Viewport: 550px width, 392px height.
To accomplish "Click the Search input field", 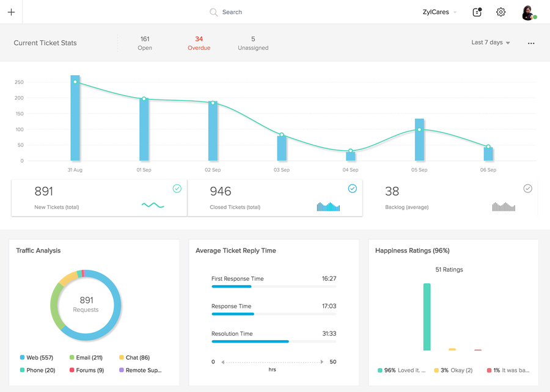I will [x=232, y=12].
